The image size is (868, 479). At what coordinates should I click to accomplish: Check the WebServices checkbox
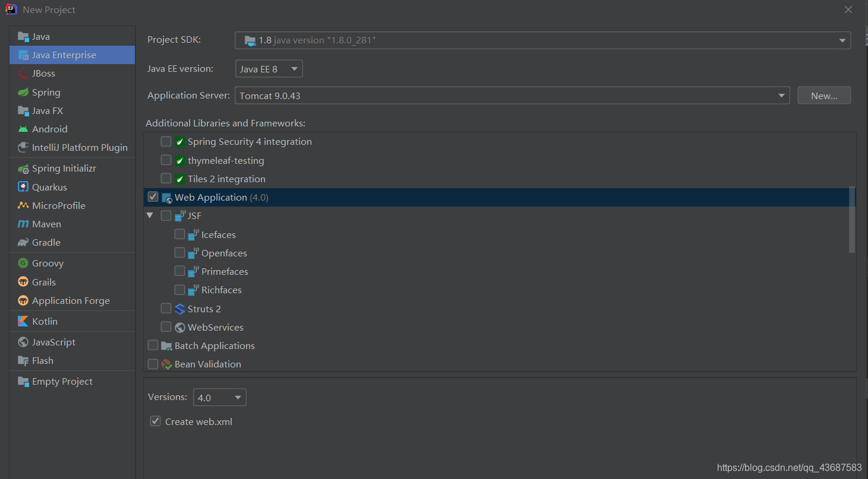pos(166,326)
